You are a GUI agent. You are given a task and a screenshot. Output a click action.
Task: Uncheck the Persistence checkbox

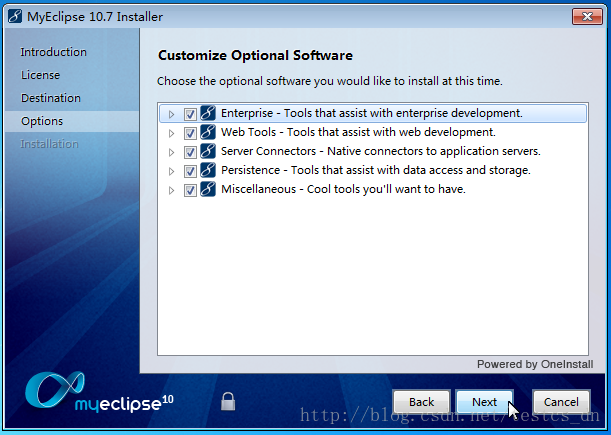click(x=190, y=171)
